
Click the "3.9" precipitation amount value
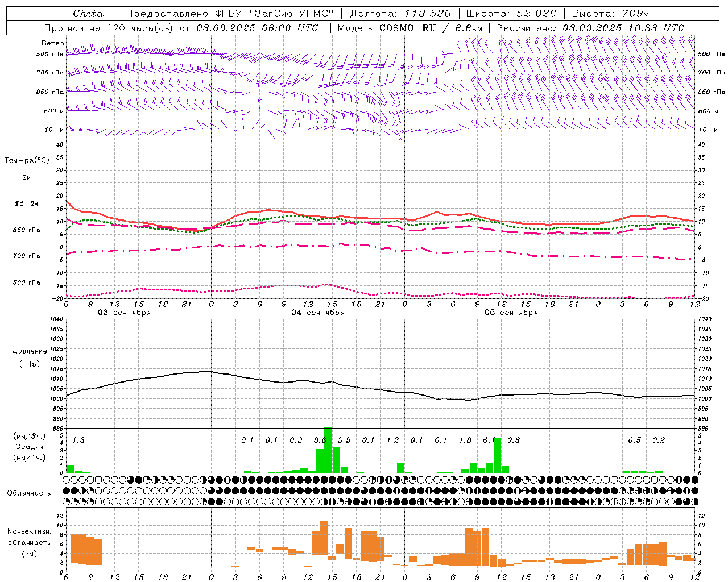344,440
